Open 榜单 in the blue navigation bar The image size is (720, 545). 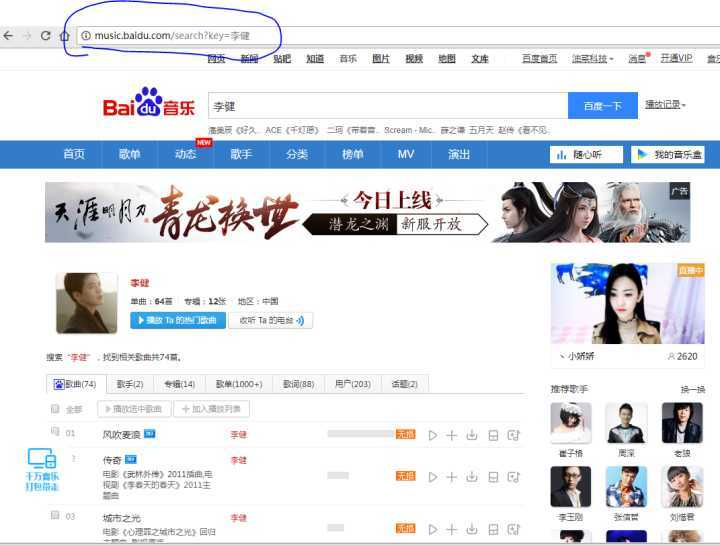point(352,154)
